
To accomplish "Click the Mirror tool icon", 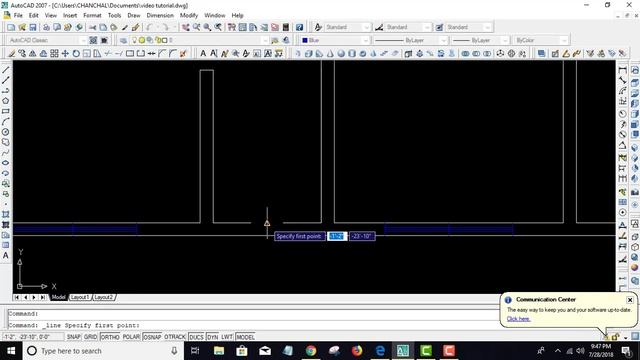I will pos(33,53).
